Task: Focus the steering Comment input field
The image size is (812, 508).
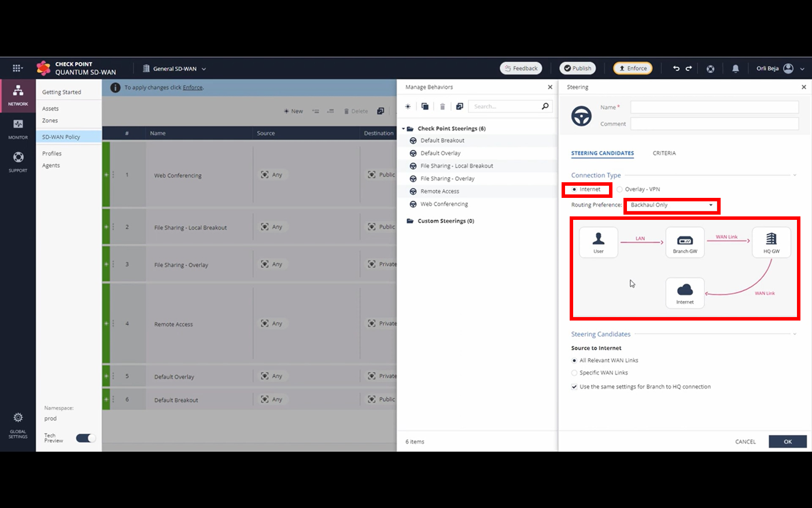Action: click(x=714, y=124)
